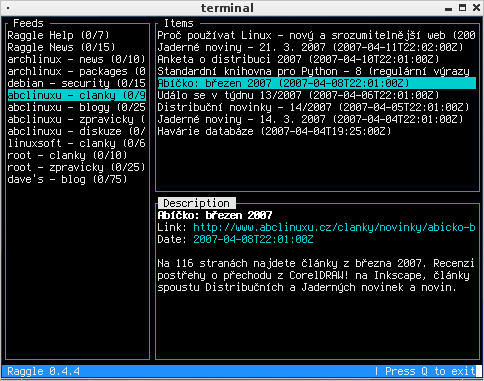The height and width of the screenshot is (381, 484).
Task: Click the 'Raggle 0.4.4' status bar text
Action: [43, 371]
